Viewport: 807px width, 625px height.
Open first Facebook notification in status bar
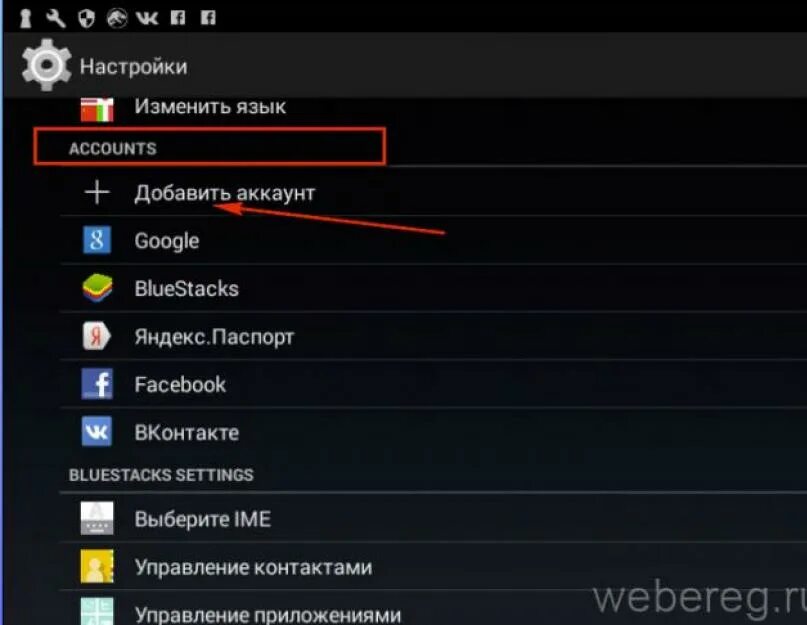point(178,19)
